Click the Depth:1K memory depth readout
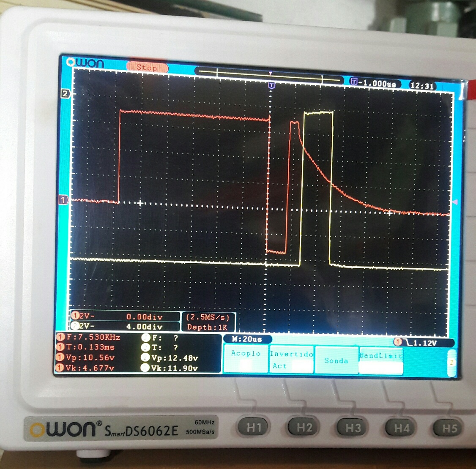Viewport: 476px width, 469px height. [x=207, y=327]
